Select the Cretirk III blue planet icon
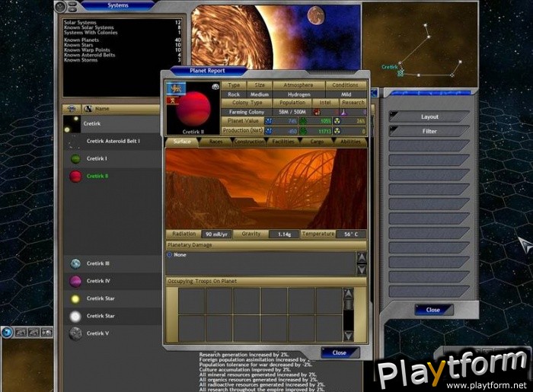This screenshot has height=392, width=533. pos(75,263)
